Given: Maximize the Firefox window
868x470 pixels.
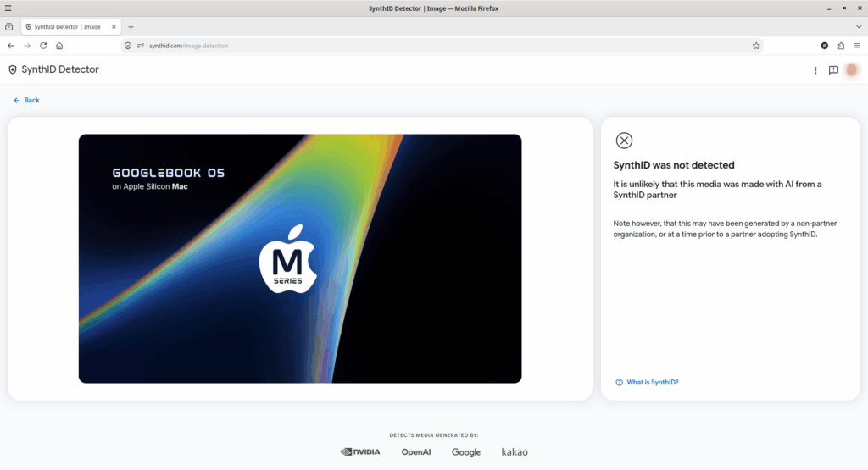Looking at the screenshot, I should pos(844,8).
